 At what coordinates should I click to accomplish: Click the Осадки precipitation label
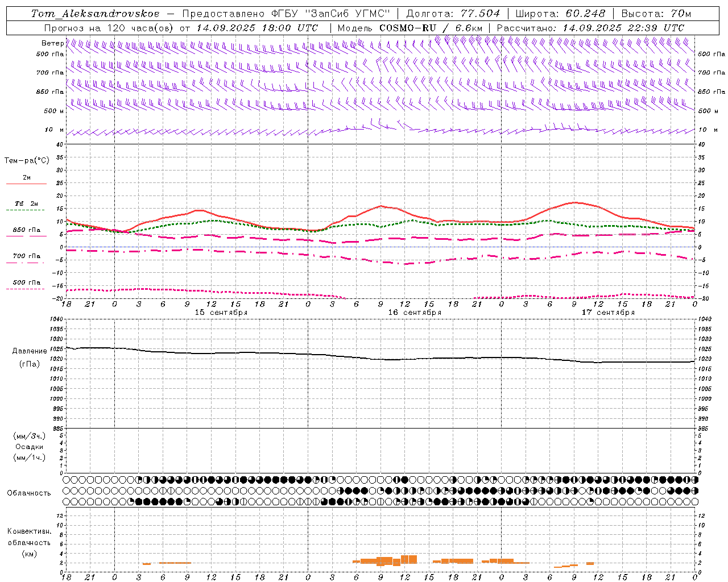pos(30,447)
